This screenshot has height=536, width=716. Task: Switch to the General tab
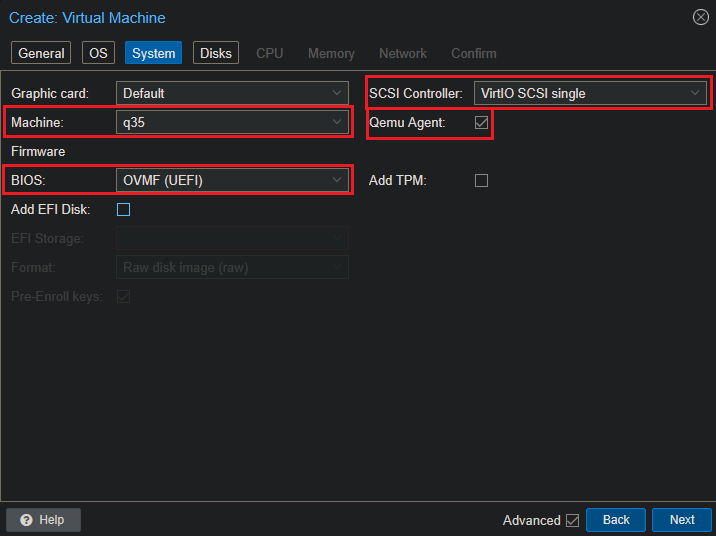(x=41, y=53)
